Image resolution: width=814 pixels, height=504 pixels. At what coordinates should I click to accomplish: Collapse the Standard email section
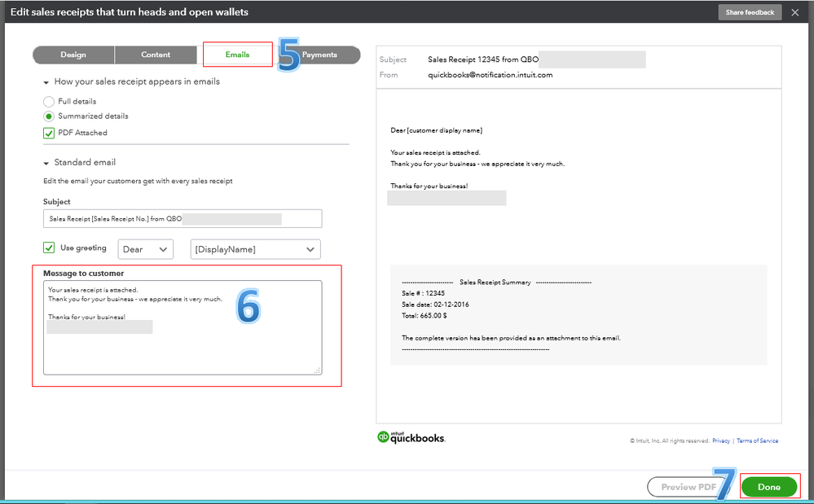pos(46,164)
